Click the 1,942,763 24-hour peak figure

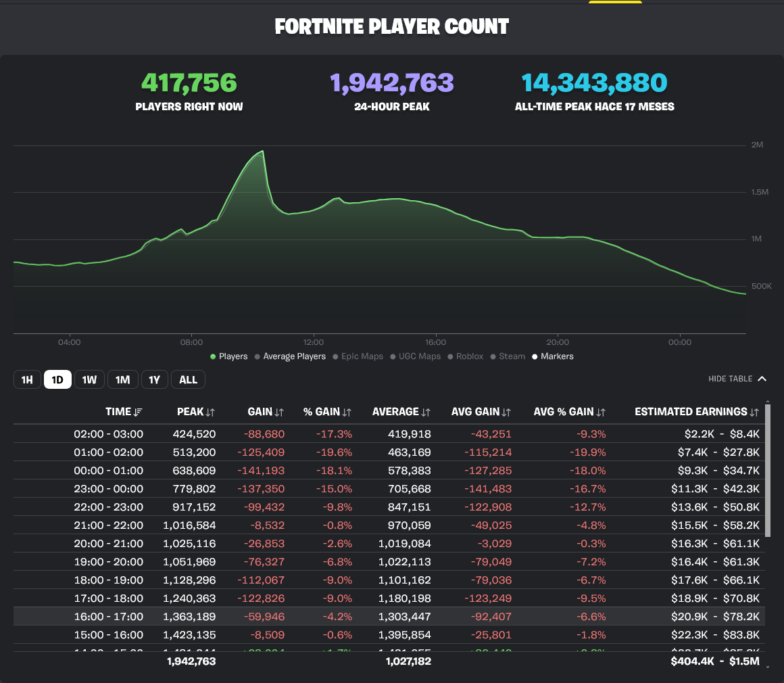pos(392,83)
